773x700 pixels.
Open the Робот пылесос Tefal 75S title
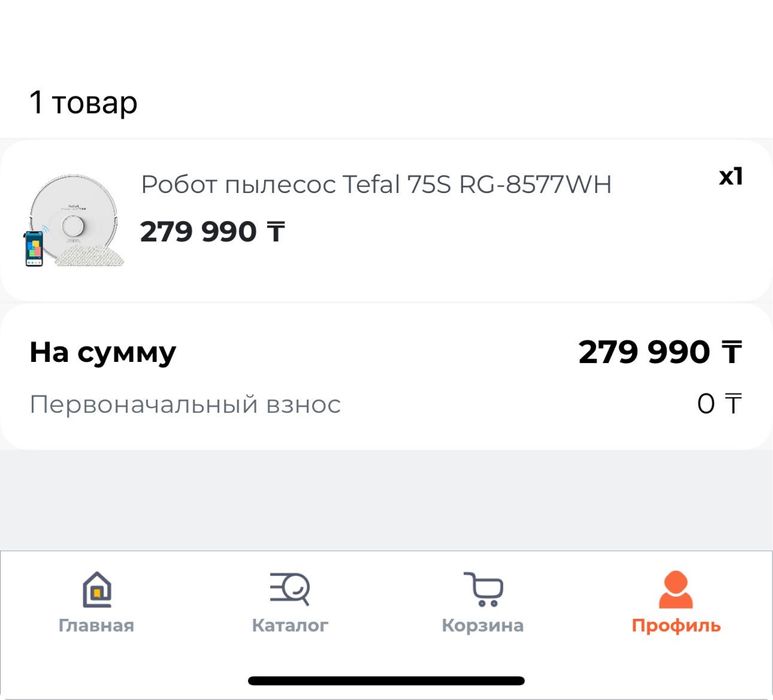[375, 185]
